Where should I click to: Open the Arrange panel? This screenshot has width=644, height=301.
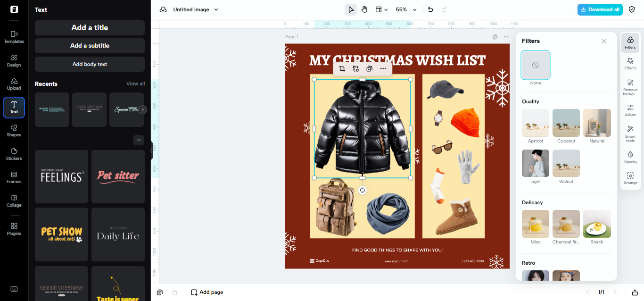point(630,178)
